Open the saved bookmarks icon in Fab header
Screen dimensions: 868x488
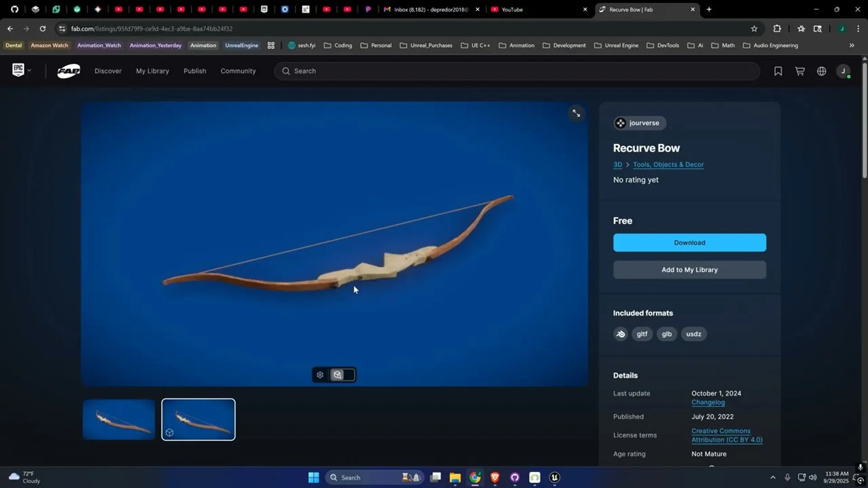[778, 71]
